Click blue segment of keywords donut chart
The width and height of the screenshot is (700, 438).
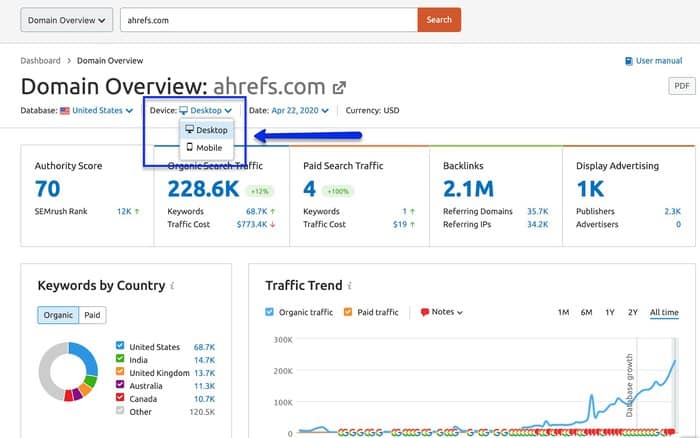tap(88, 357)
